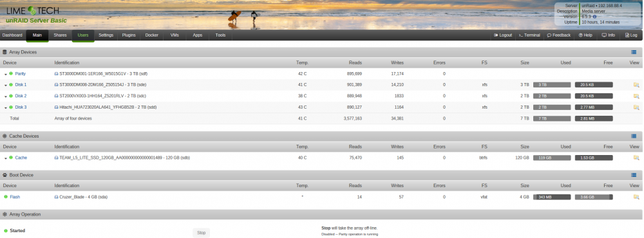Image resolution: width=644 pixels, height=238 pixels.
Task: Browse Disk 1 with its folder icon
Action: (636, 85)
